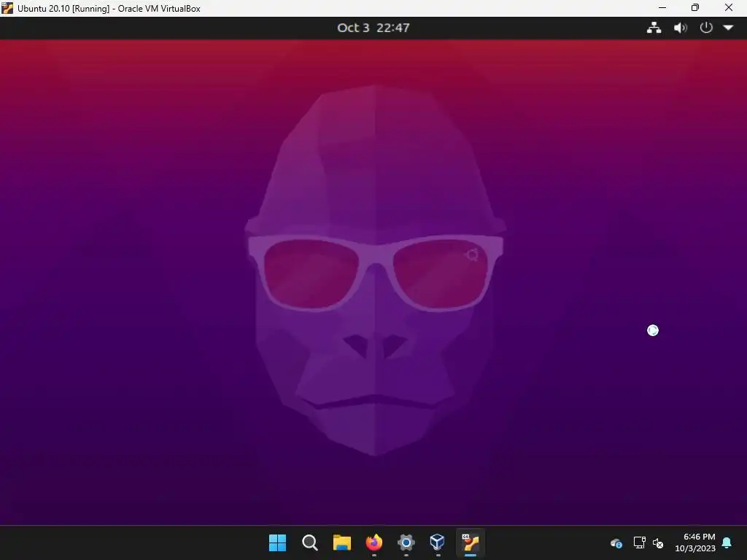
Task: Switch to Firefox in the taskbar
Action: [374, 542]
